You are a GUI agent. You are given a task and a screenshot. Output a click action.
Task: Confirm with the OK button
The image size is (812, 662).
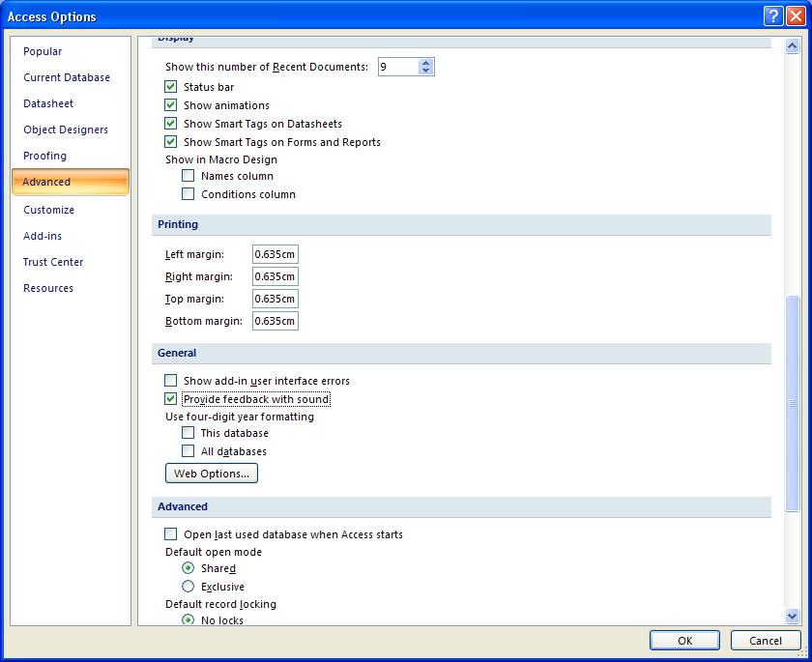(684, 641)
